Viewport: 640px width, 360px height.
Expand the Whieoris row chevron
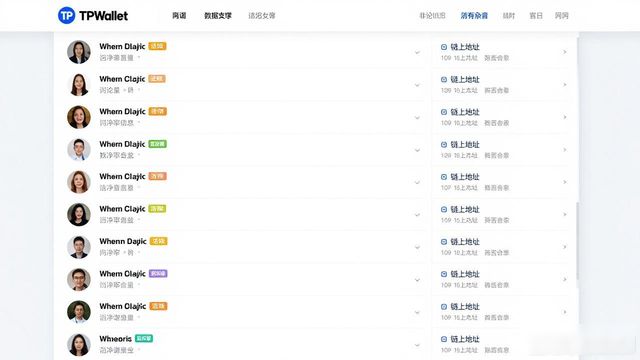pyautogui.click(x=417, y=344)
